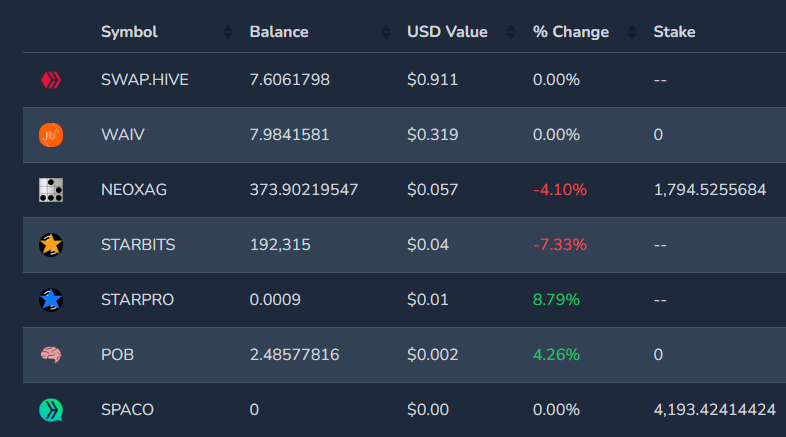786x437 pixels.
Task: Click the 4.26% change value
Action: point(556,355)
